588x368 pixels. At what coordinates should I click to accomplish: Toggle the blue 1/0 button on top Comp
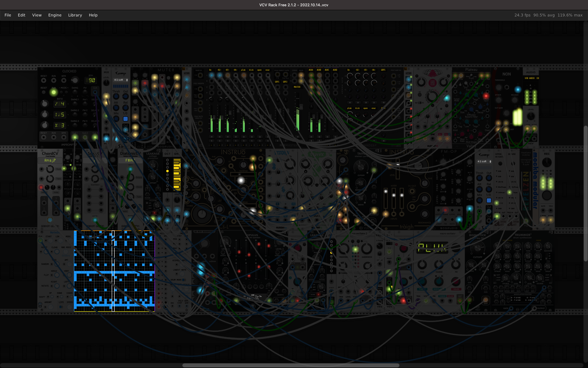[126, 119]
